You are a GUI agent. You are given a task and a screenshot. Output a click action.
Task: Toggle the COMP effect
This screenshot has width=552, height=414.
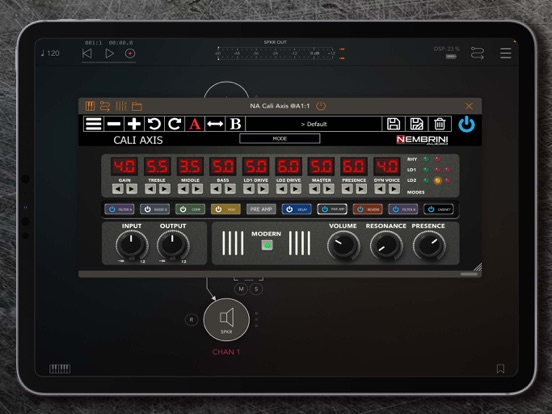pos(190,209)
